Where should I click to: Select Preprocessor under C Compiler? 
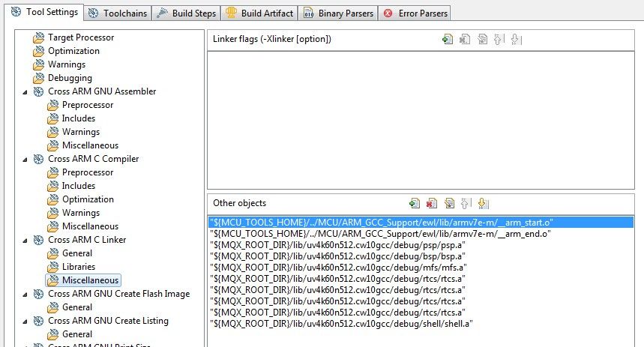click(x=88, y=172)
